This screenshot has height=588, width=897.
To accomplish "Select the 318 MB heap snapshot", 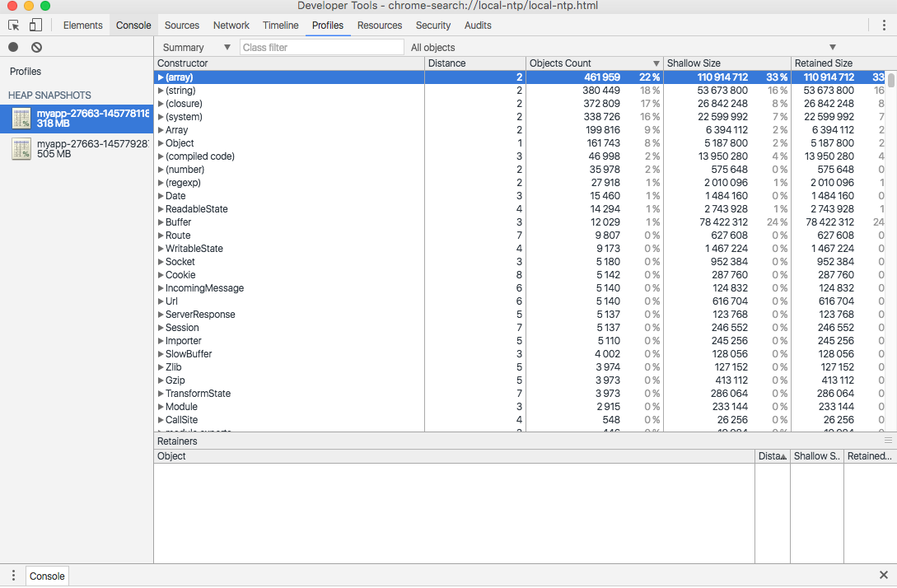I will pyautogui.click(x=82, y=119).
